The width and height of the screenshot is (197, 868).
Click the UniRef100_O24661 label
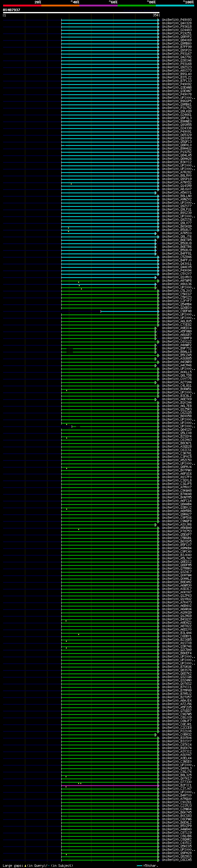tap(177, 115)
